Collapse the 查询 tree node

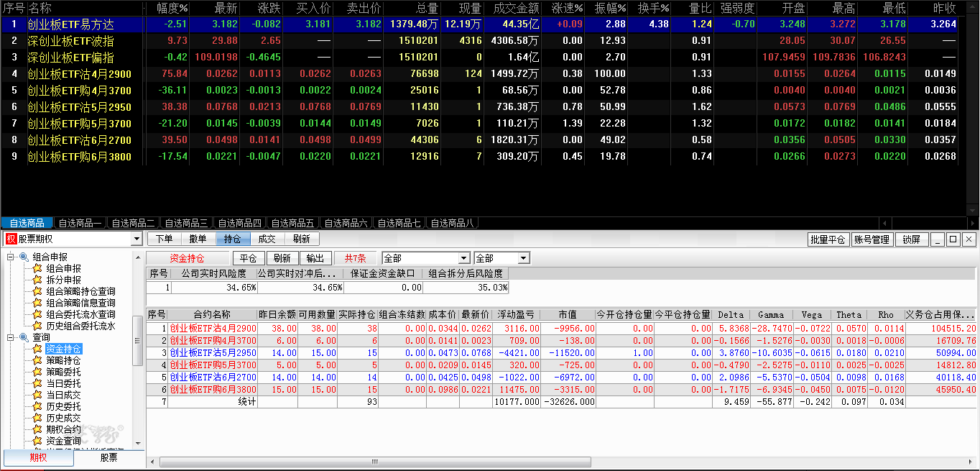pyautogui.click(x=11, y=337)
